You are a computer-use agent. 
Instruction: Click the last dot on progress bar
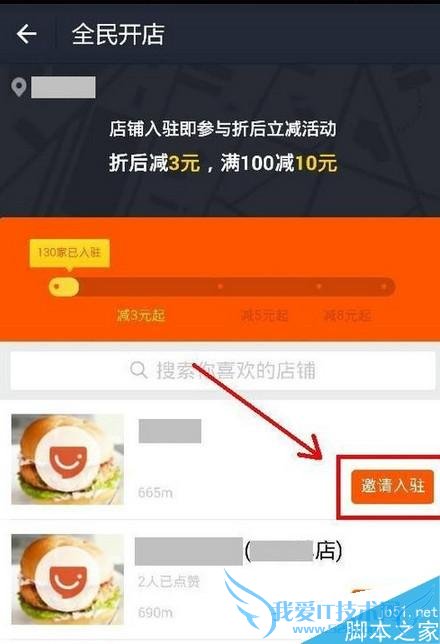click(x=384, y=286)
